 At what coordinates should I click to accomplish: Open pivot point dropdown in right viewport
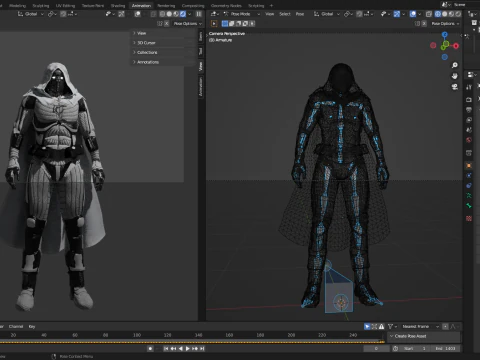click(x=349, y=14)
